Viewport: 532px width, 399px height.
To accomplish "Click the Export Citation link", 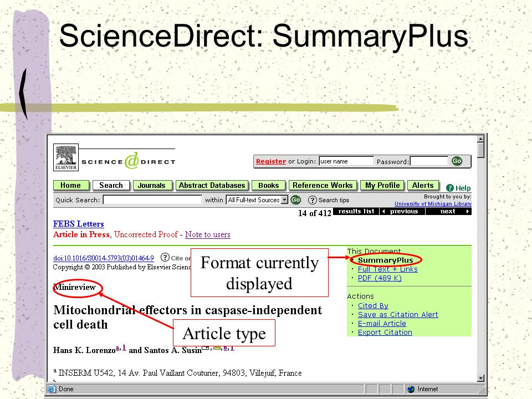I will pyautogui.click(x=385, y=332).
